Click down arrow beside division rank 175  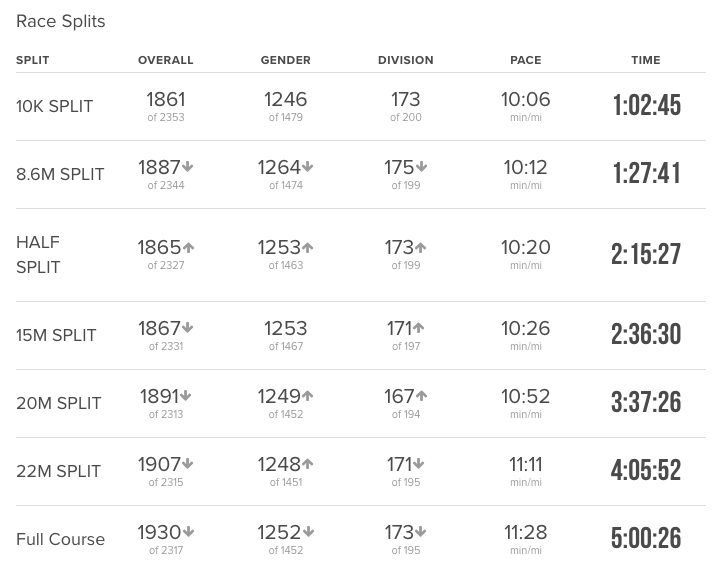tap(421, 168)
